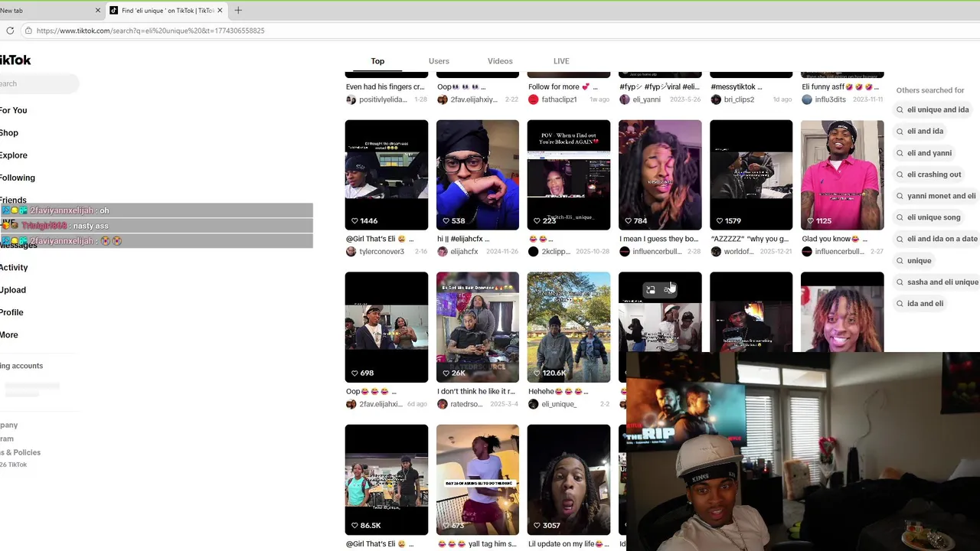Click the site info icon beside the URL
Viewport: 980px width, 551px height.
tap(28, 31)
